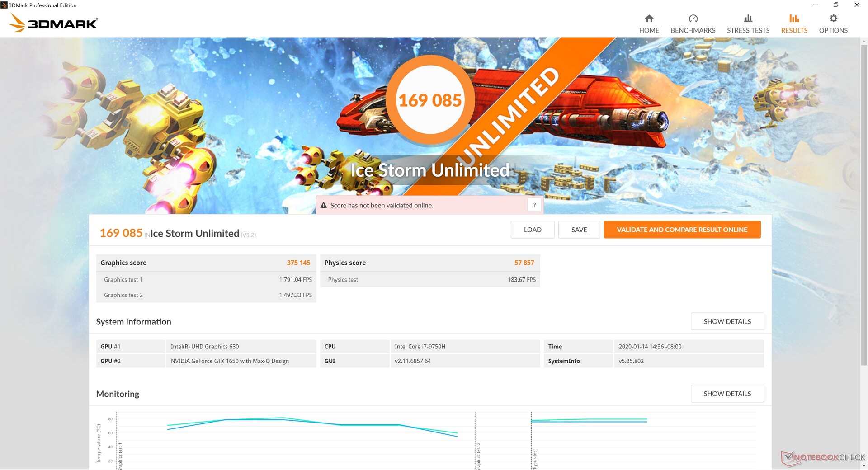Click the System information heading
868x470 pixels.
(x=133, y=322)
